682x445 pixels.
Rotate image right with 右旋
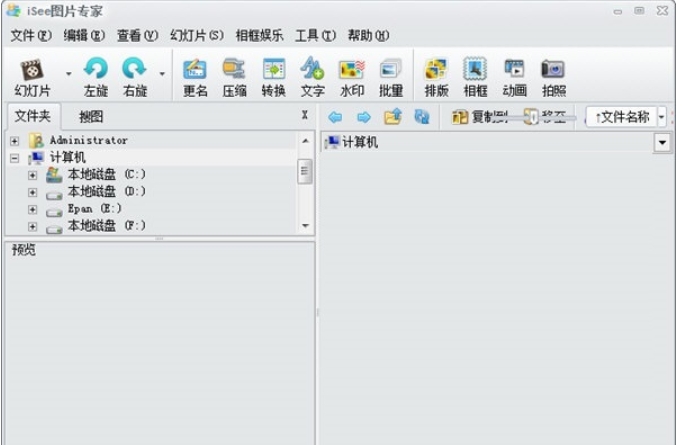pyautogui.click(x=134, y=78)
